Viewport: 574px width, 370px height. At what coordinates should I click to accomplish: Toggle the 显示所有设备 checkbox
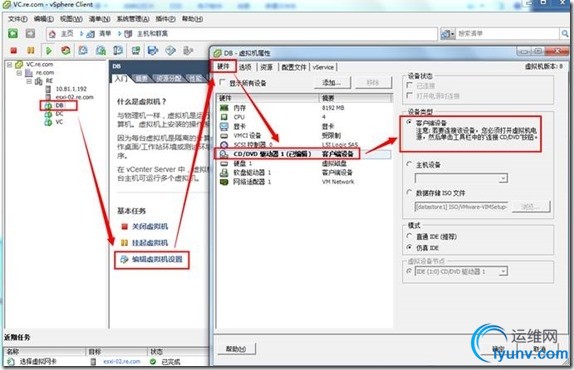[x=222, y=82]
